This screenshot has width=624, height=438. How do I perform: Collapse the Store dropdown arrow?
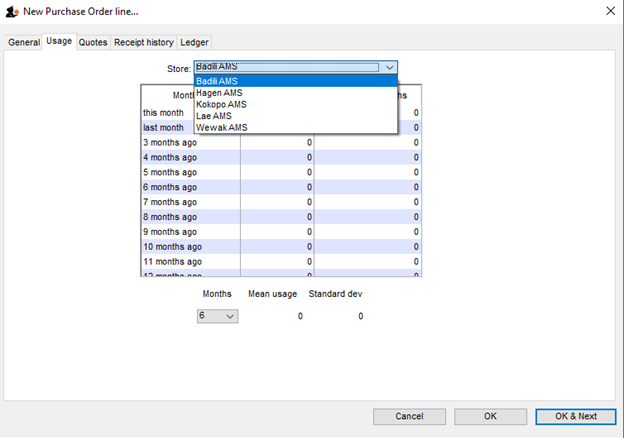(x=389, y=67)
